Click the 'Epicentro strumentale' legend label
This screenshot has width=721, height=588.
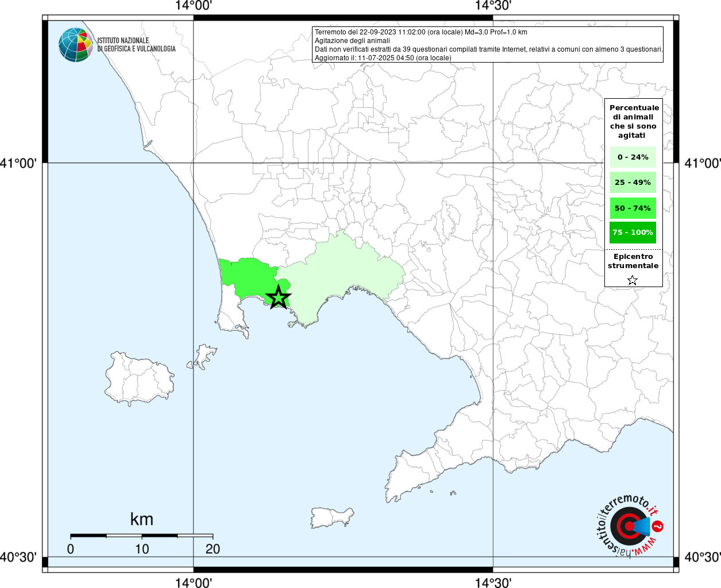click(633, 261)
